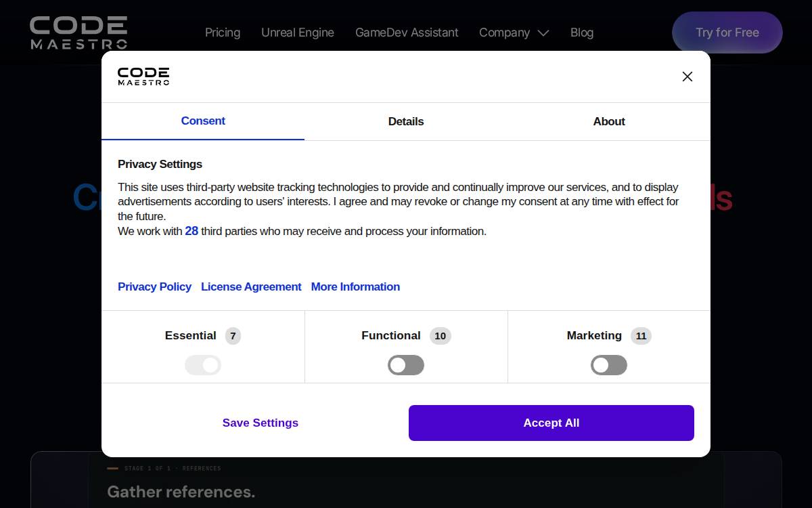Click Accept All button
Screen dimensions: 812x508
(x=551, y=423)
